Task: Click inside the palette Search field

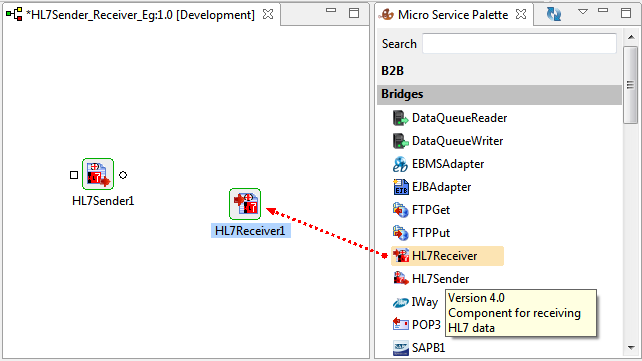Action: pyautogui.click(x=519, y=43)
